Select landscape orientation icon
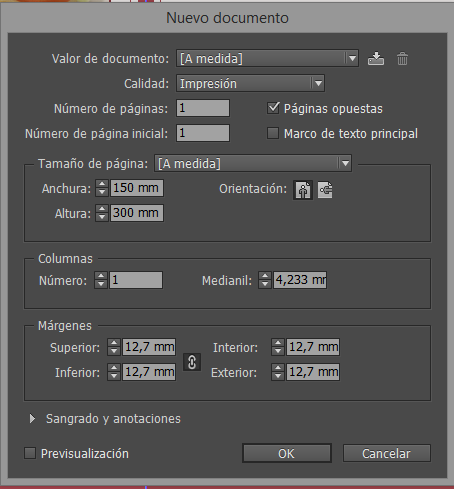Screen dimensions: 454x489 click(x=325, y=190)
